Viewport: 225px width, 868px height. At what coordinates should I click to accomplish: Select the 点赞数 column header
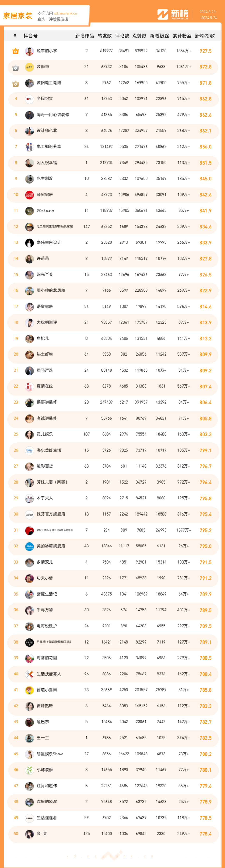point(140,36)
